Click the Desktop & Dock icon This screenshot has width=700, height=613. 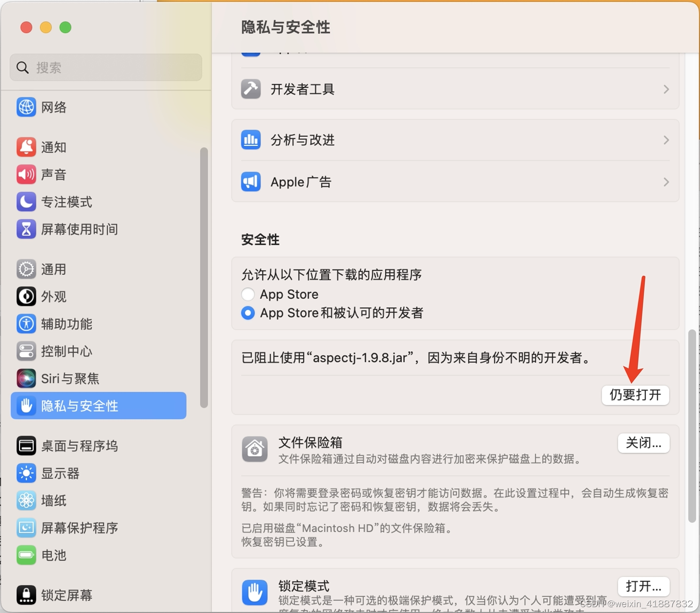coord(26,446)
